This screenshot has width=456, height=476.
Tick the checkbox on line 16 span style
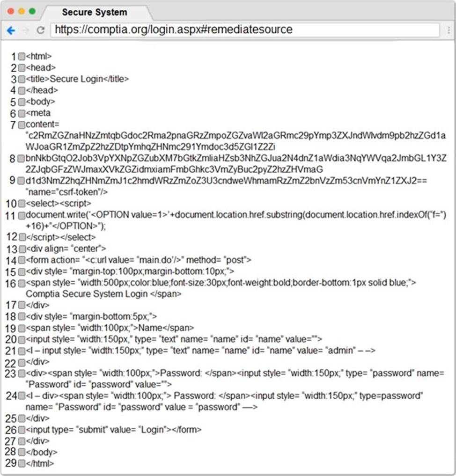[x=22, y=284]
